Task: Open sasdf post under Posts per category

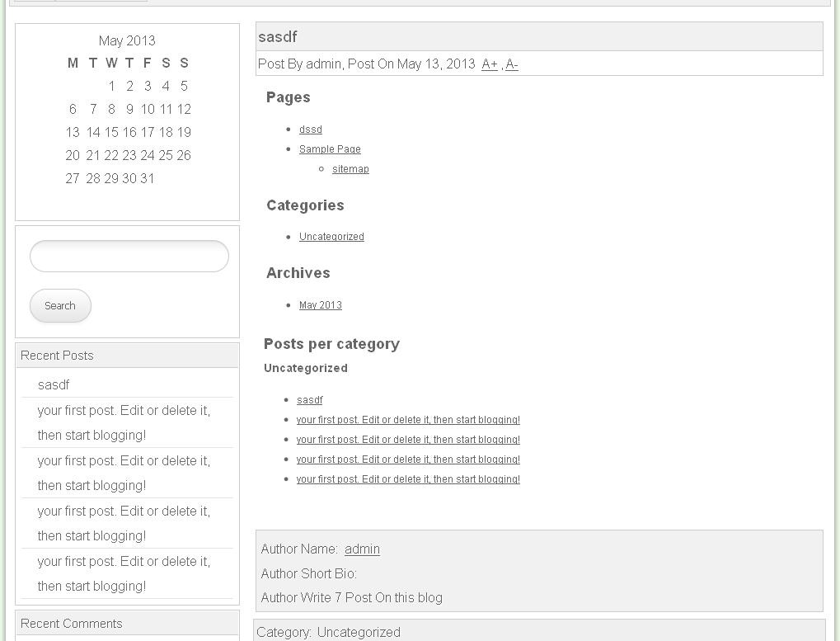Action: point(310,400)
